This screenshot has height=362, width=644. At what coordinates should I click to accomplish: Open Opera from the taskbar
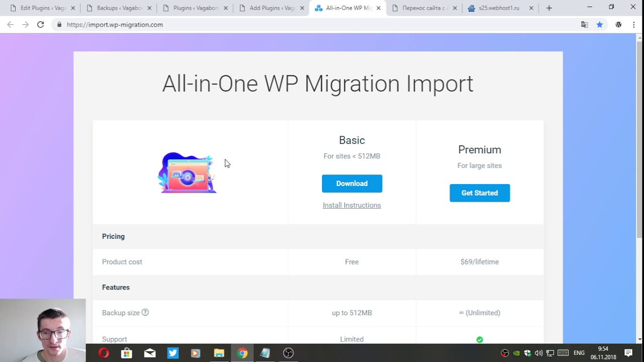(104, 353)
